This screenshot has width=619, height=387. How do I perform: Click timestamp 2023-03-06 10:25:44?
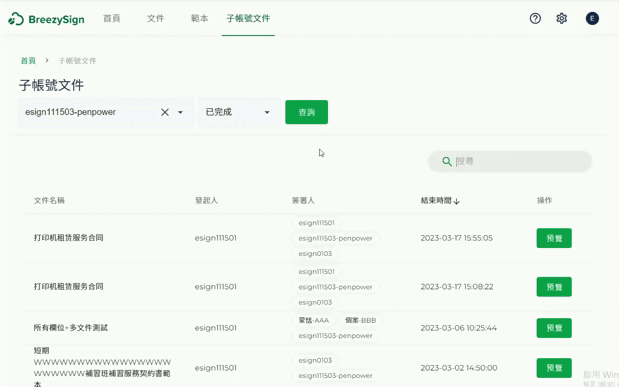click(459, 328)
